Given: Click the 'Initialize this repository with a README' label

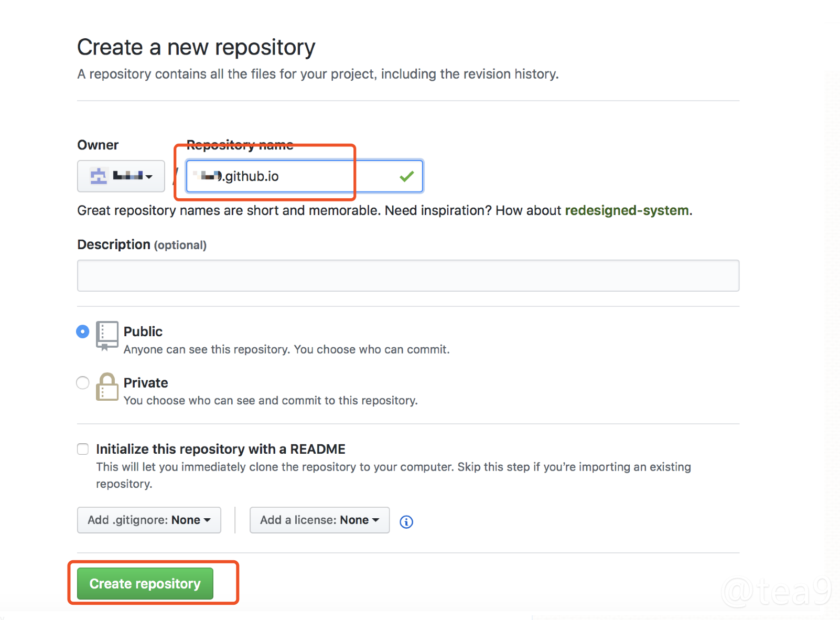Looking at the screenshot, I should tap(221, 449).
